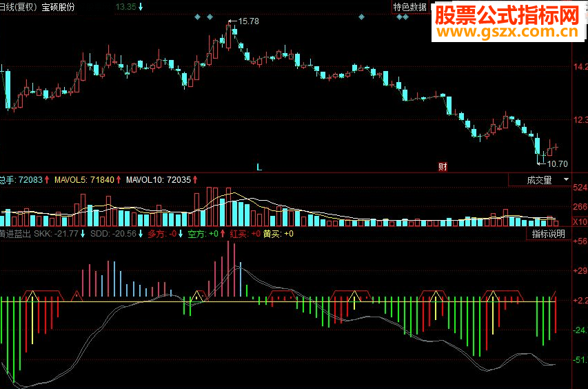
Task: Click the 宝硕股份 stock name title
Action: (58, 7)
